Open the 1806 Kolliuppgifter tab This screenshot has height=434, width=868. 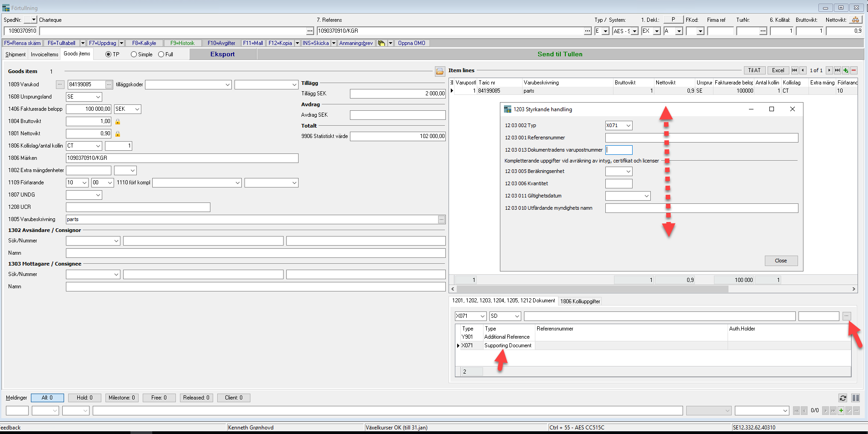[580, 301]
